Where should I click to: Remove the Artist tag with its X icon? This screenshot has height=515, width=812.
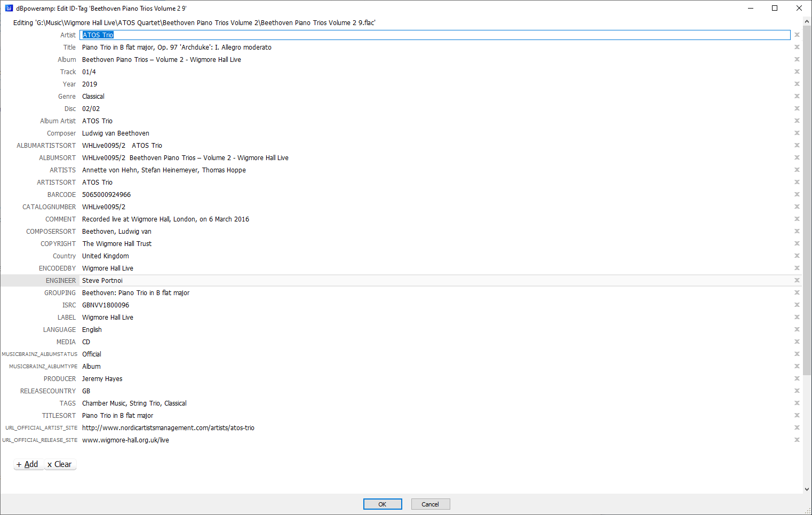797,35
